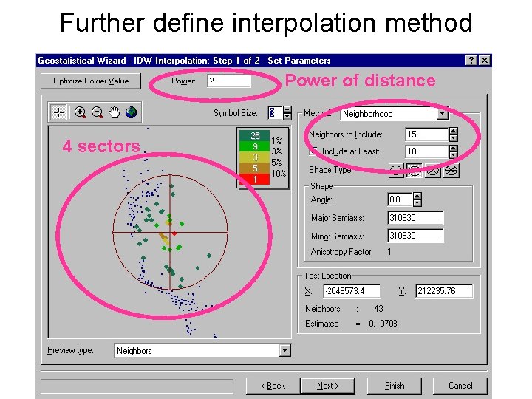This screenshot has width=532, height=399.
Task: Choose the eight-sector shape type
Action: [x=451, y=171]
